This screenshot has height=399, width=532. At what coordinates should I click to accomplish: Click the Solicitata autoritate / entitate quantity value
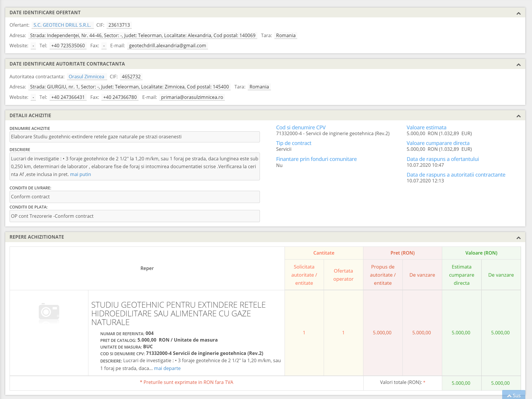click(x=304, y=333)
